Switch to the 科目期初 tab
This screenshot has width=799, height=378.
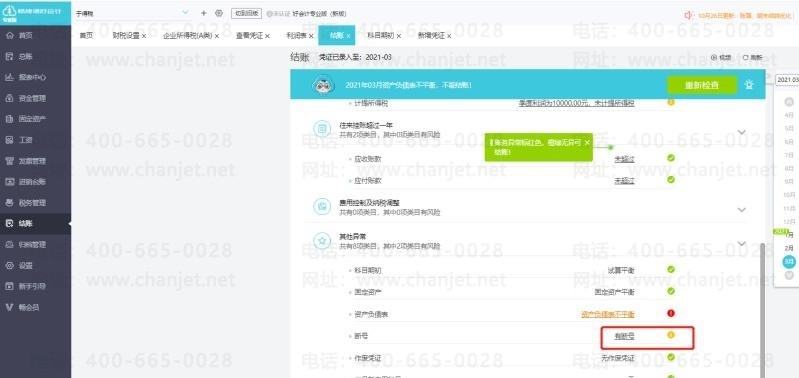point(381,36)
